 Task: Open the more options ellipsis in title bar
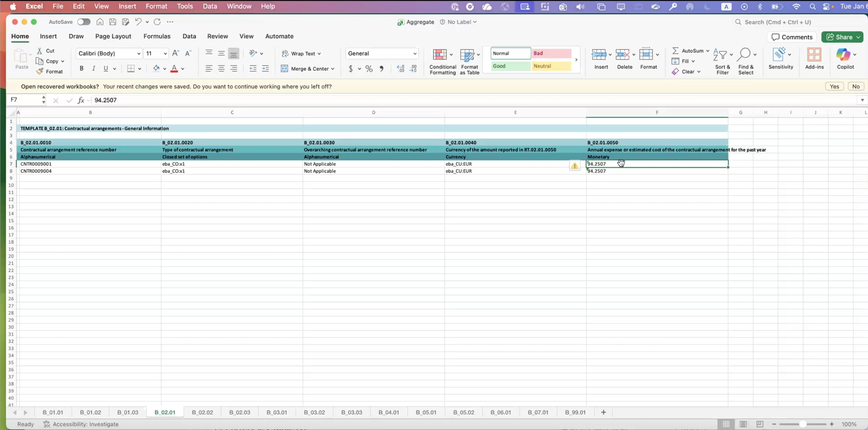(x=170, y=22)
